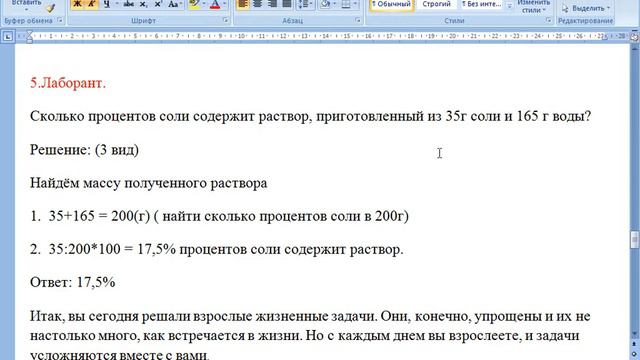The height and width of the screenshot is (360, 640).
Task: Open Буфер обмена dialog launcher
Action: click(60, 20)
